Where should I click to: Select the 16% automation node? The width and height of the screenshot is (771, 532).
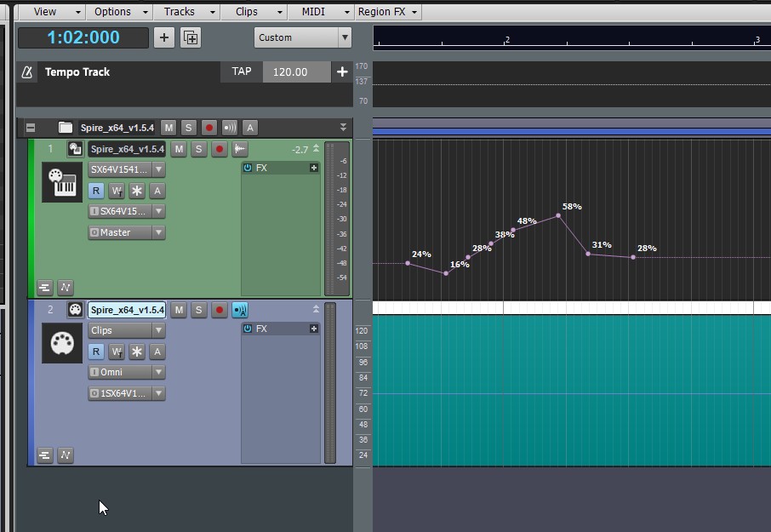pyautogui.click(x=446, y=273)
